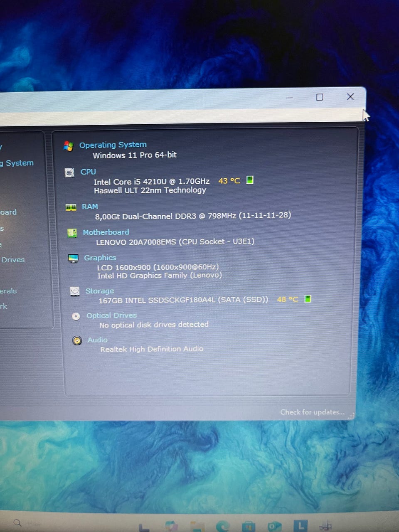
Task: Click the CPU chip icon
Action: pos(69,173)
